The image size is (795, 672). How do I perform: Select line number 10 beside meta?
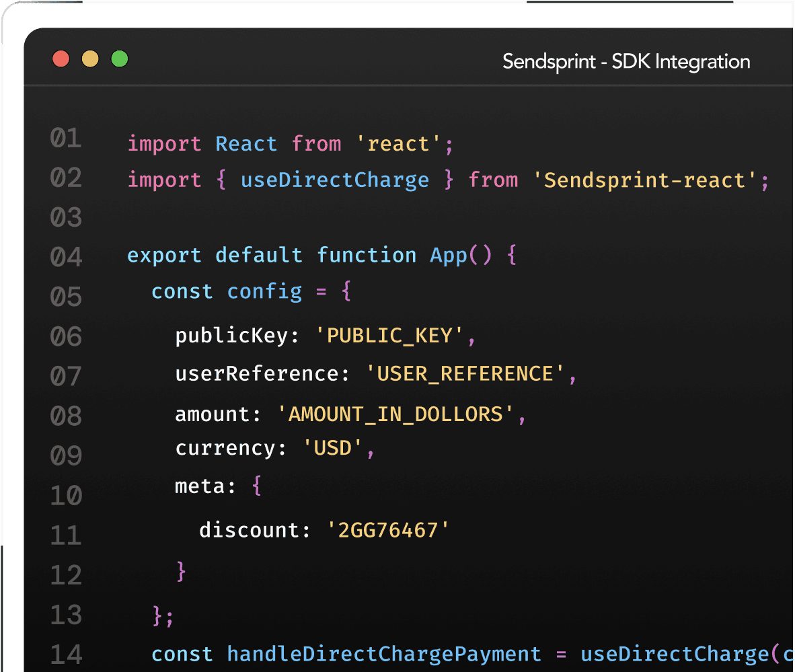click(66, 496)
